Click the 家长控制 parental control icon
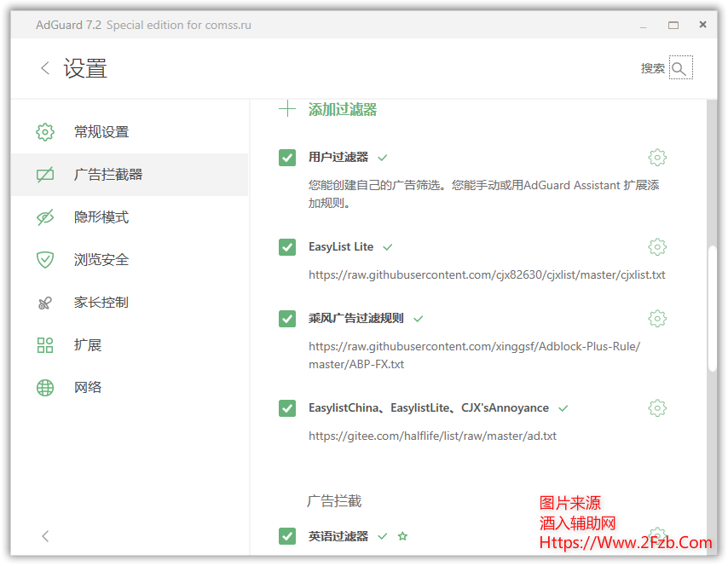The image size is (728, 566). coord(45,303)
